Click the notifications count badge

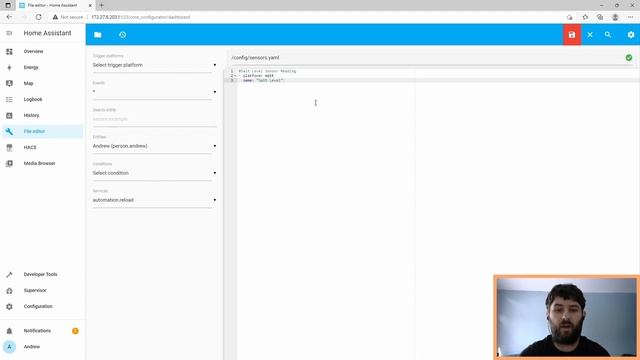[75, 331]
